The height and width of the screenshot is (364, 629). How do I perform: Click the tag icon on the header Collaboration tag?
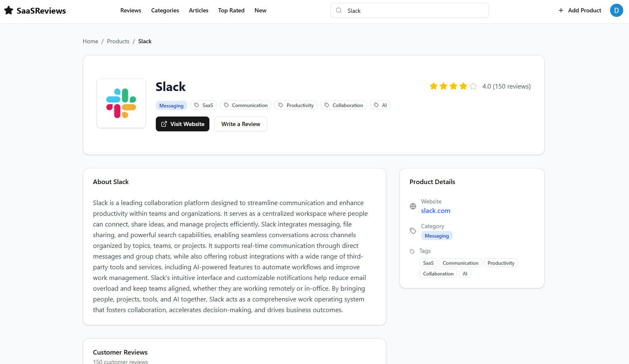coord(327,105)
